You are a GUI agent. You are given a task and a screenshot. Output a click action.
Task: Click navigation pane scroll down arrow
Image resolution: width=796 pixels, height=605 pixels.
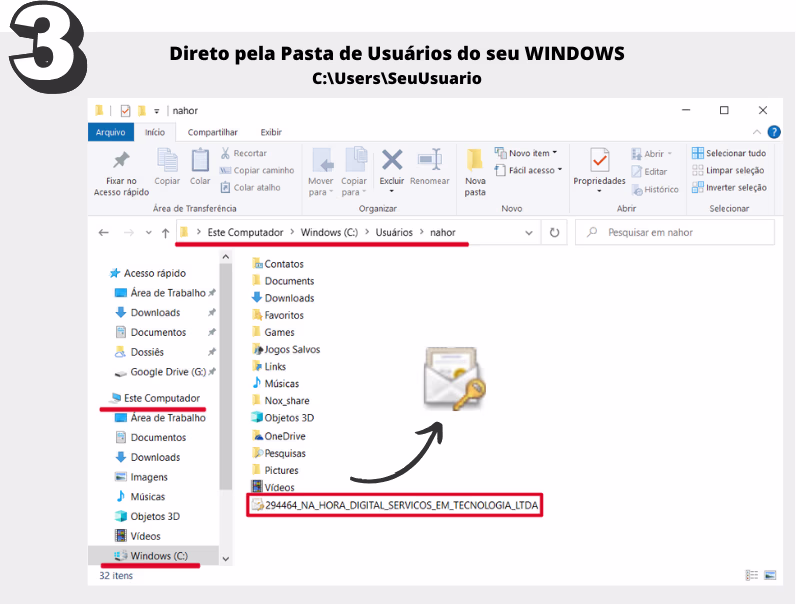(x=226, y=559)
